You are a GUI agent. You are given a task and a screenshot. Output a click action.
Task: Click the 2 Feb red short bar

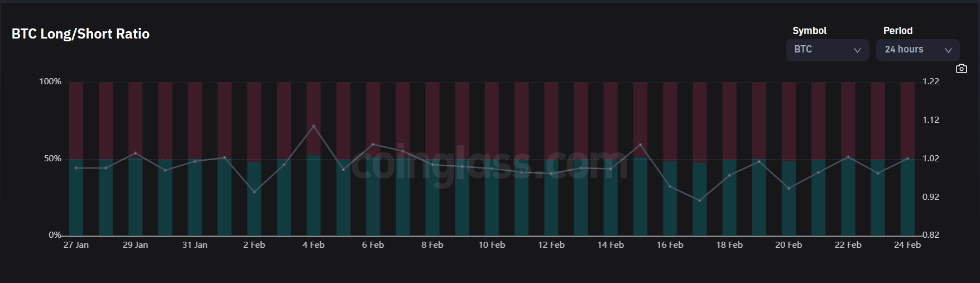(x=254, y=122)
